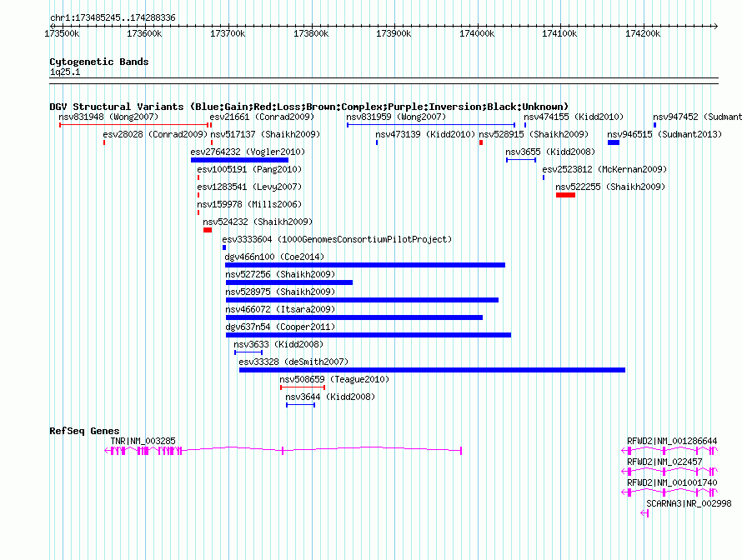Select the 174000k ruler mark
This screenshot has height=560, width=742.
pos(477,33)
